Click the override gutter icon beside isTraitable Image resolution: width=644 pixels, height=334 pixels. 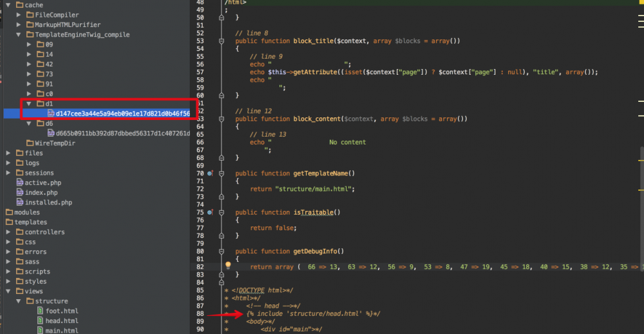coord(211,212)
